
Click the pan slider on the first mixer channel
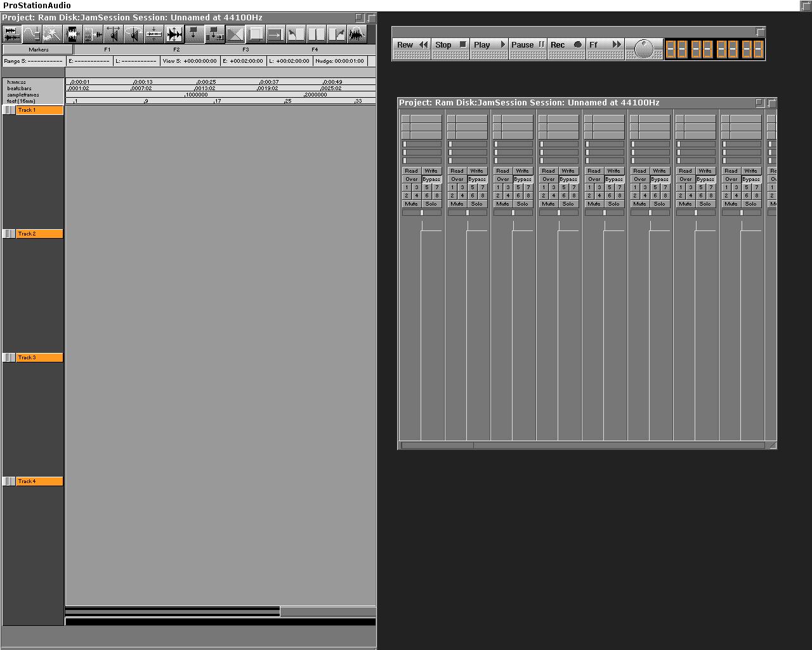pyautogui.click(x=422, y=213)
